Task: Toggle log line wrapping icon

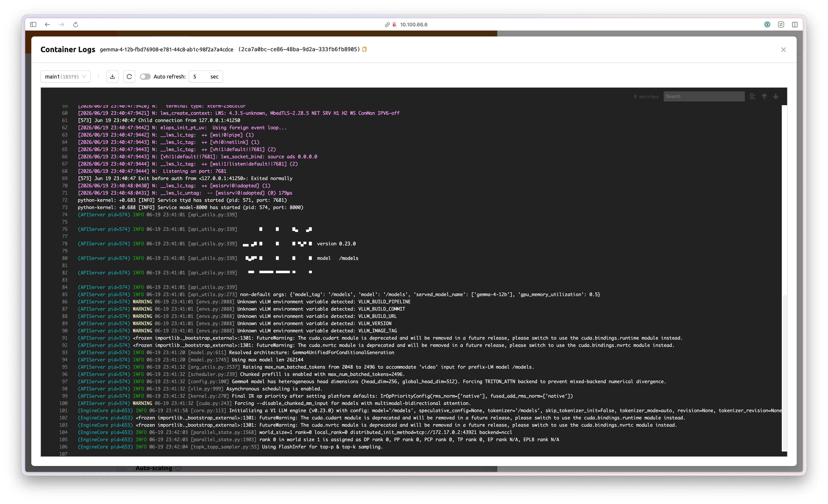Action: [x=752, y=96]
